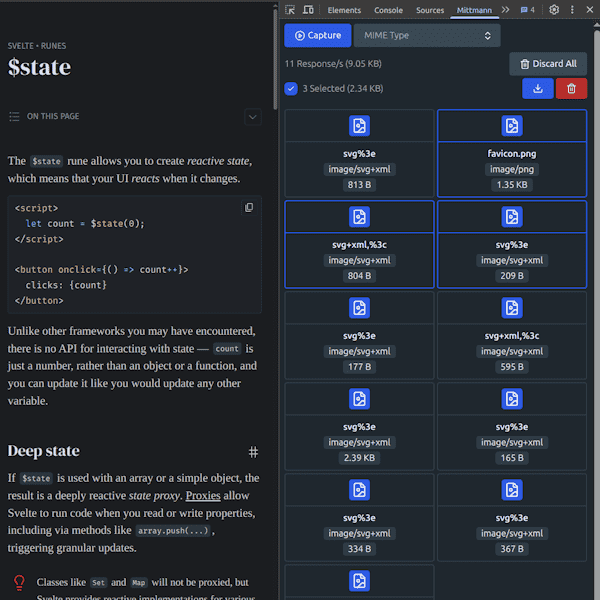Uncheck the 3 Selected checkbox
This screenshot has height=600, width=600.
point(291,88)
